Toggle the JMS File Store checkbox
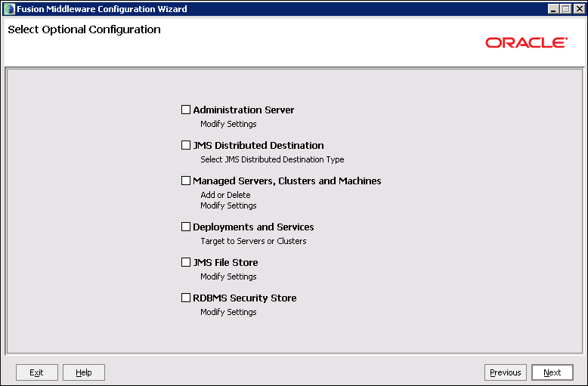This screenshot has height=386, width=588. [186, 262]
